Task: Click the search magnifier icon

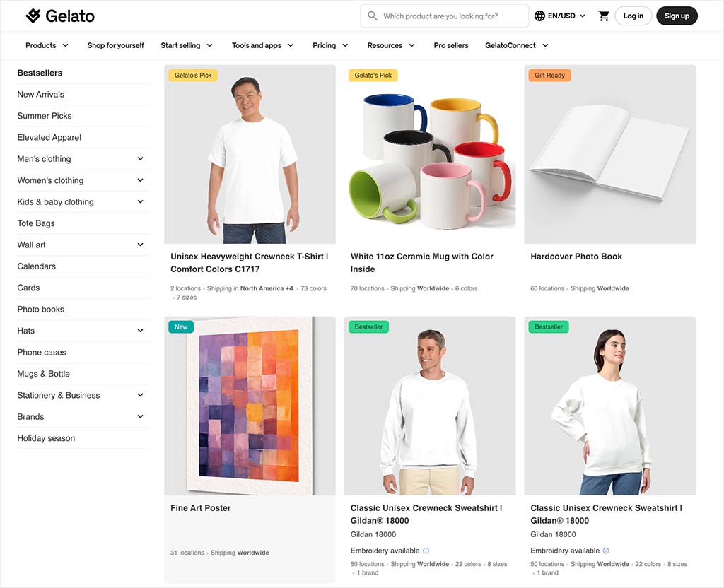Action: [x=372, y=16]
